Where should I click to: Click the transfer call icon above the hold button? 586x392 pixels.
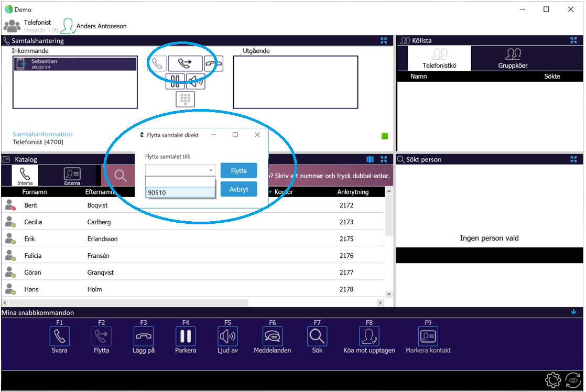click(x=185, y=63)
